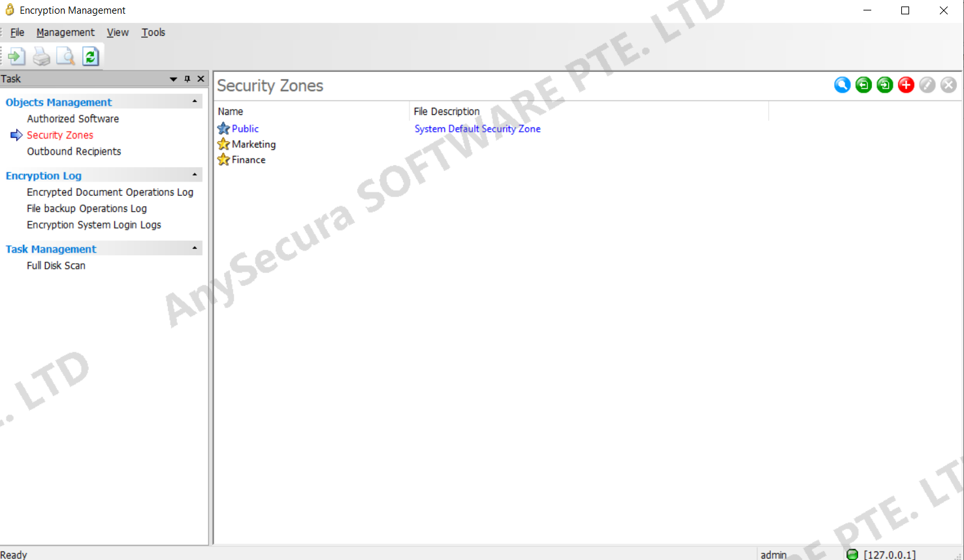Click the Objects Management heading

(59, 102)
